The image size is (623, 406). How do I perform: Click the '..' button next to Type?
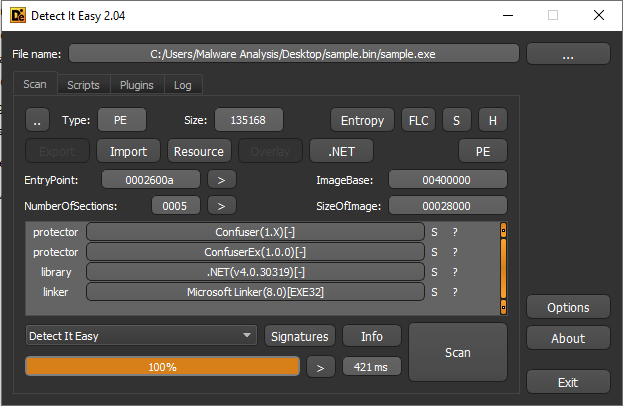37,120
